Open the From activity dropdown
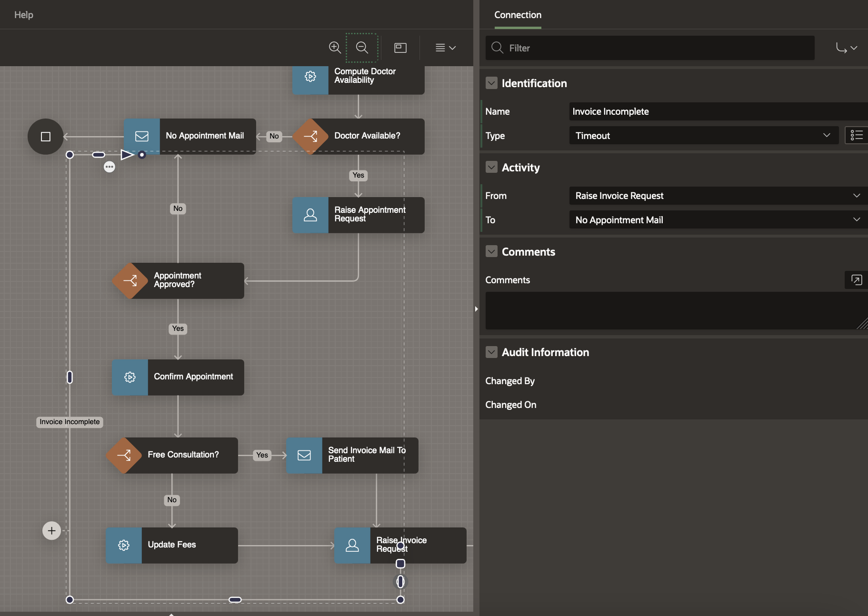The height and width of the screenshot is (616, 868). coord(717,196)
